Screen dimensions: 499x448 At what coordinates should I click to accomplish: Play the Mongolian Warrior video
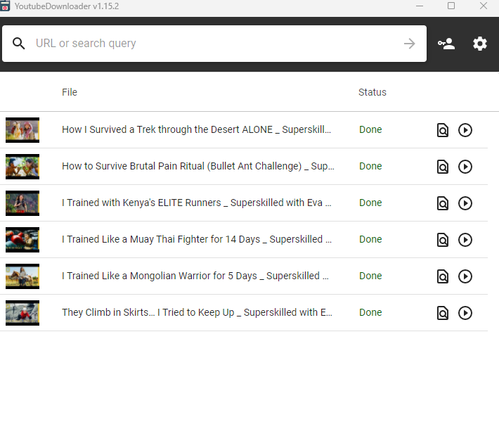tap(465, 276)
